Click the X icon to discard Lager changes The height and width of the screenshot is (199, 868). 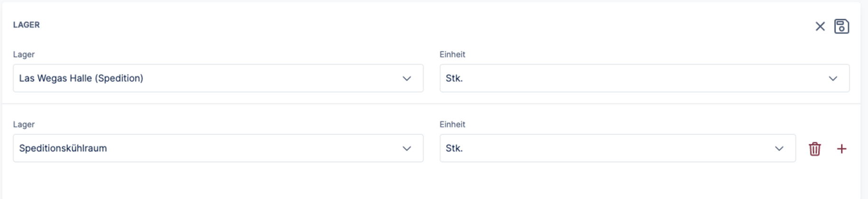[x=820, y=27]
